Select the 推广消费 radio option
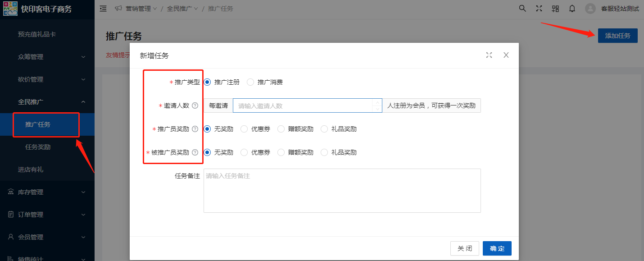This screenshot has height=261, width=644. [x=251, y=82]
